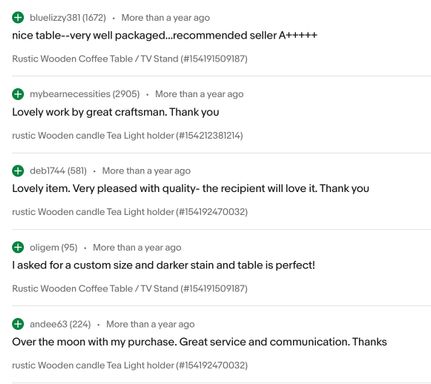The height and width of the screenshot is (384, 431).
Task: Open Tea Light holder item #154212381214
Action: (x=127, y=135)
